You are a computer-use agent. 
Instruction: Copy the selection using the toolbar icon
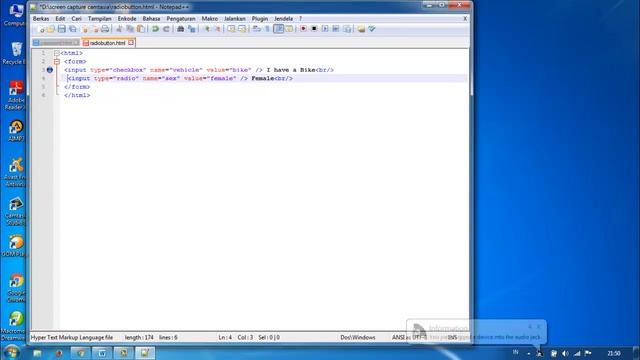click(x=129, y=29)
